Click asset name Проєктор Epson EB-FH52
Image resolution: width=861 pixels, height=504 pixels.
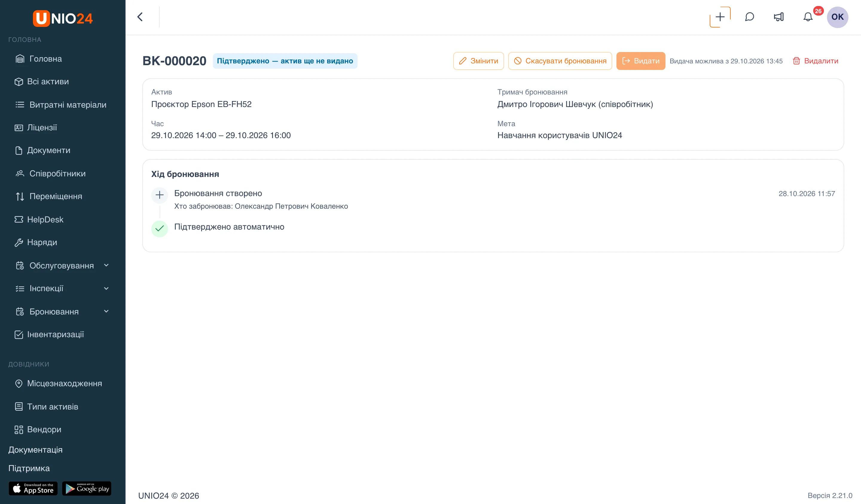pyautogui.click(x=201, y=104)
